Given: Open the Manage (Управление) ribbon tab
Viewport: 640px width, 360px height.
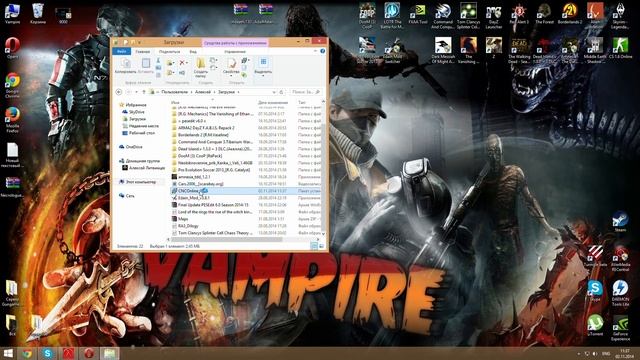Looking at the screenshot, I should tap(235, 52).
